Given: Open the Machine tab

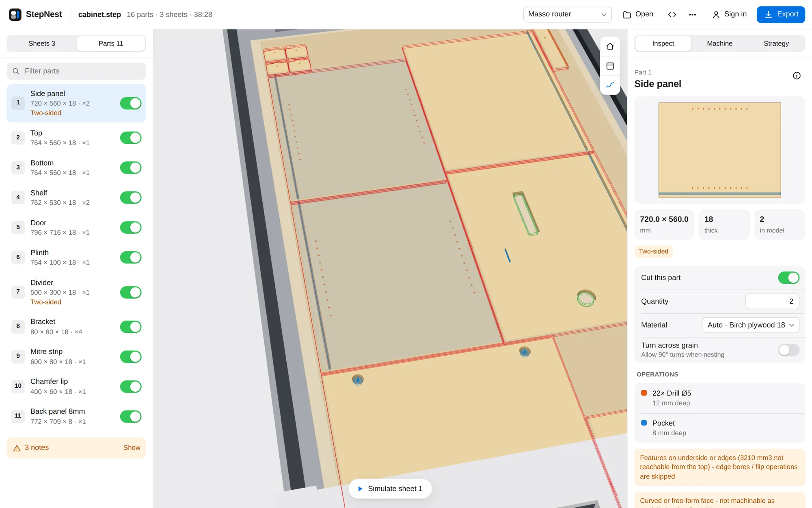Looking at the screenshot, I should click(x=719, y=43).
